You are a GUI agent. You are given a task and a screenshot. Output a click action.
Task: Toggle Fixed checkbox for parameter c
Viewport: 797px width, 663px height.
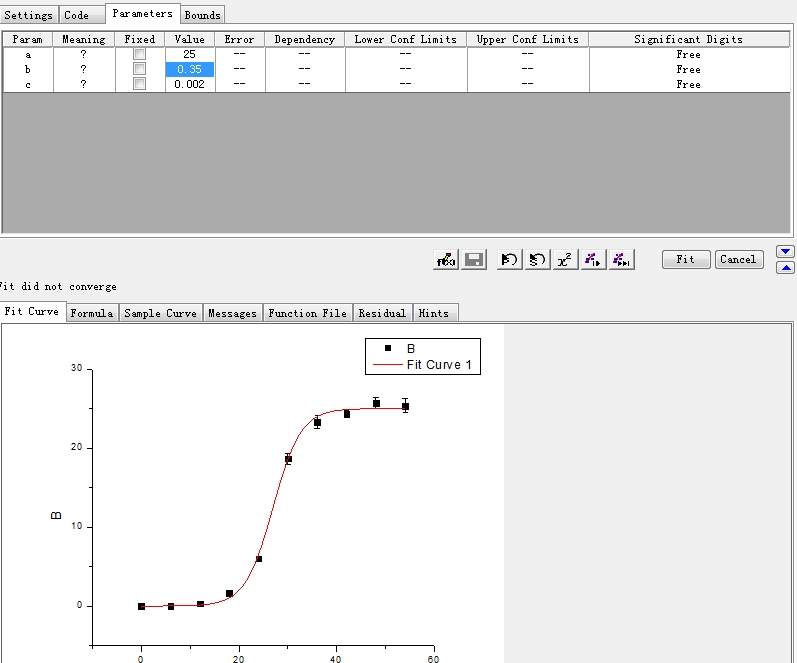coord(139,83)
